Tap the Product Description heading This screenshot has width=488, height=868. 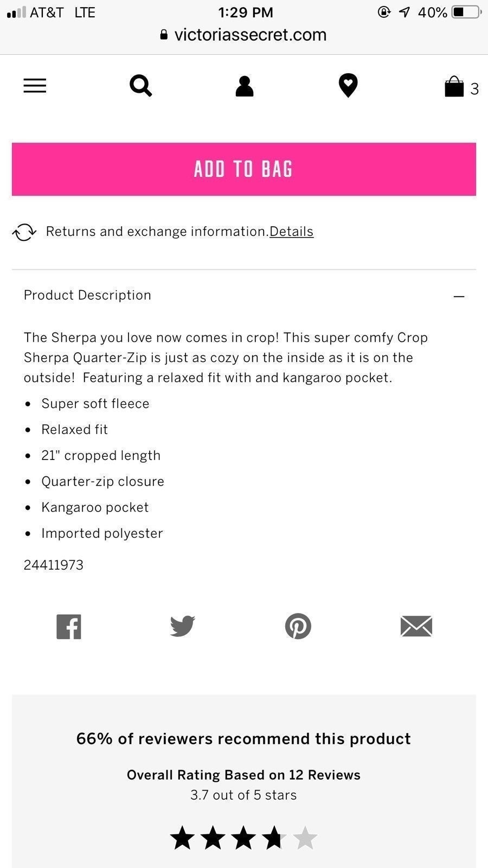(87, 295)
